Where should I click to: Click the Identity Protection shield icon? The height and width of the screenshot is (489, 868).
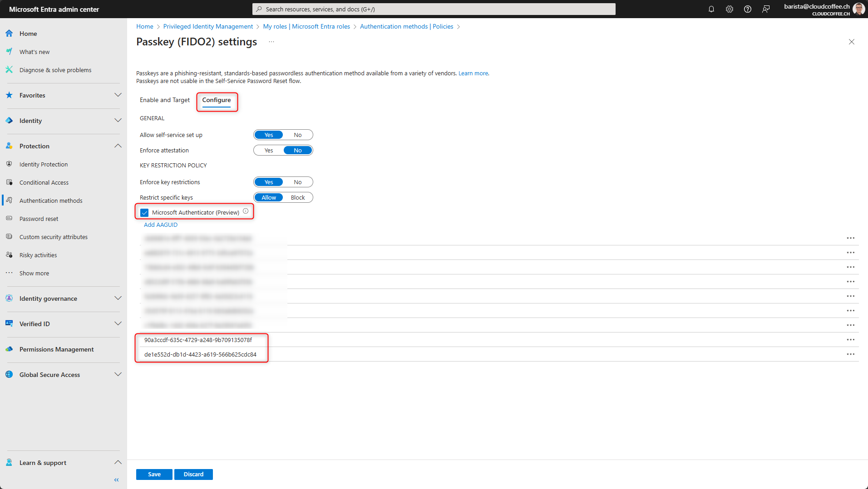9,164
